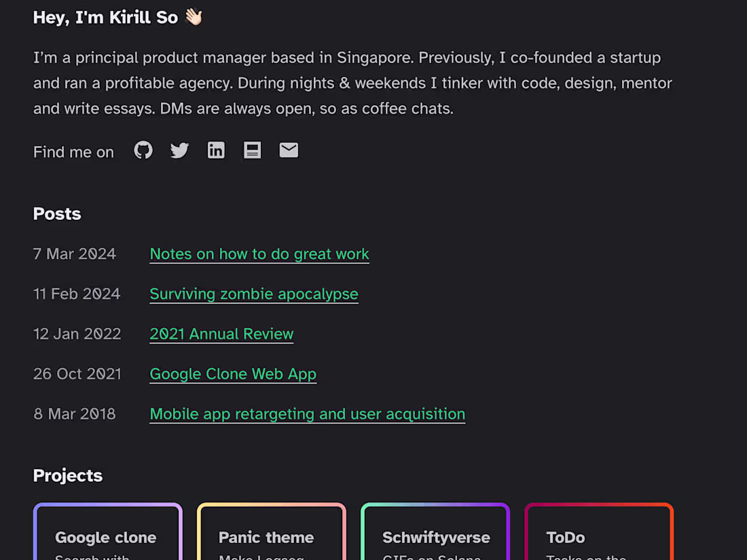The image size is (747, 560).
Task: Click the email envelope icon
Action: point(289,150)
